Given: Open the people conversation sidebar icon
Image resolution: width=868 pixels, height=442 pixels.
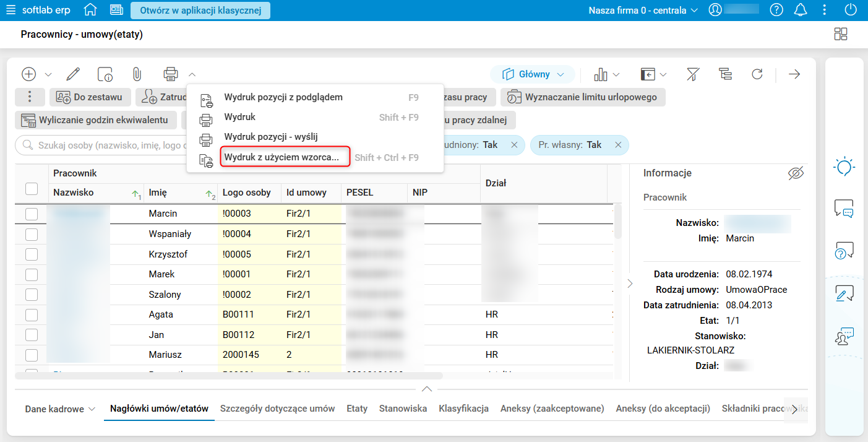Looking at the screenshot, I should click(844, 336).
